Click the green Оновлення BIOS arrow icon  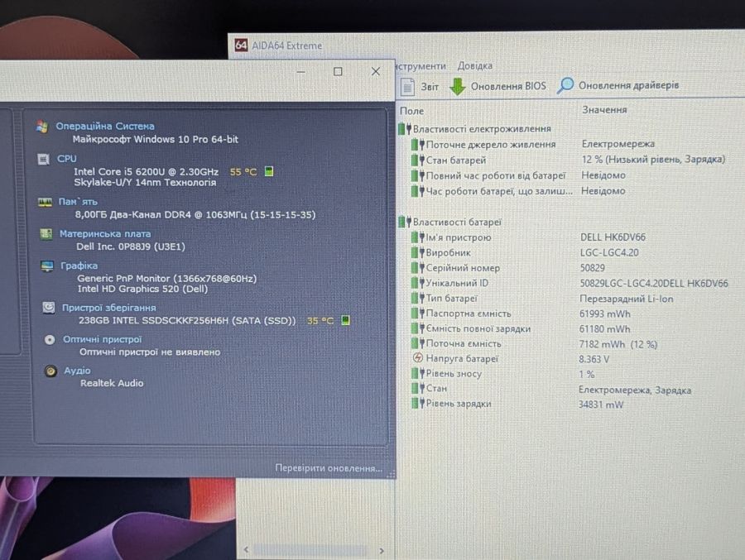coord(458,87)
